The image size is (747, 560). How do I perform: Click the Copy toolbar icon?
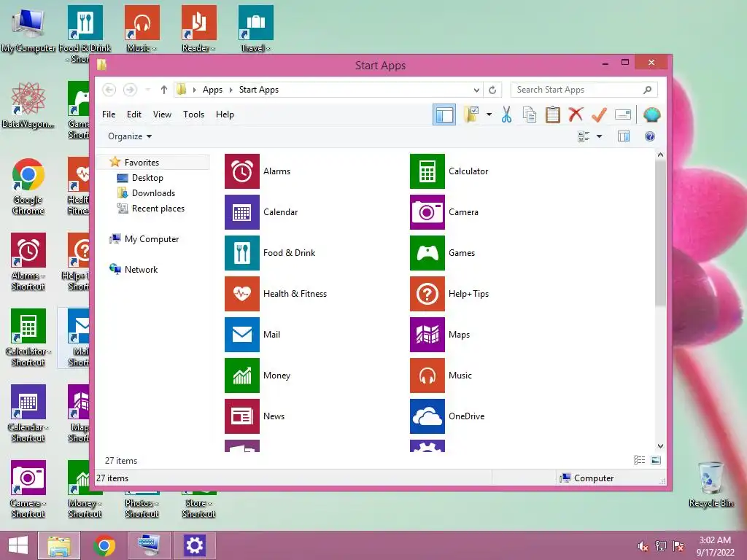[530, 114]
